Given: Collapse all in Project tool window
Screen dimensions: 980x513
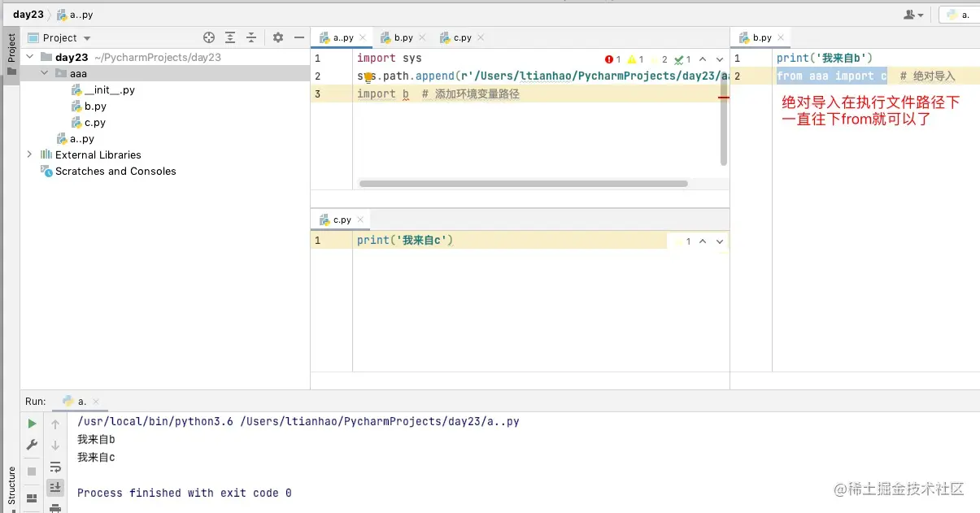Looking at the screenshot, I should tap(251, 37).
